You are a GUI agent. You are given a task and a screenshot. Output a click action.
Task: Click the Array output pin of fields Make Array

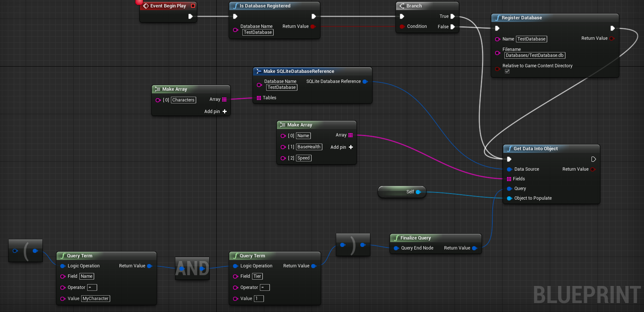[x=350, y=135]
